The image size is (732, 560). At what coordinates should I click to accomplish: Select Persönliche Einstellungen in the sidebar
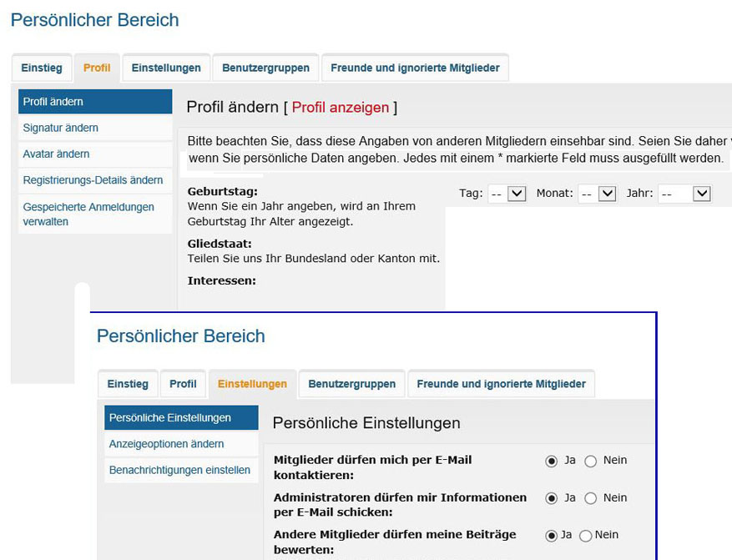click(170, 418)
